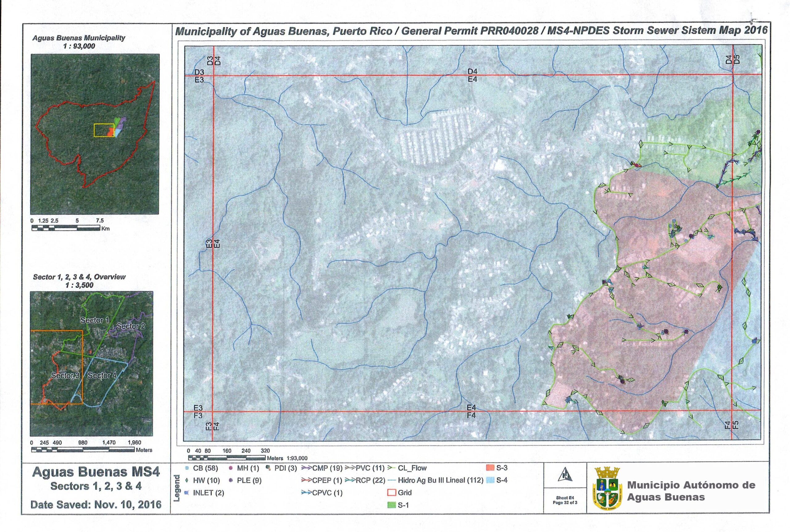Click the CB catch basin legend symbol

click(187, 468)
